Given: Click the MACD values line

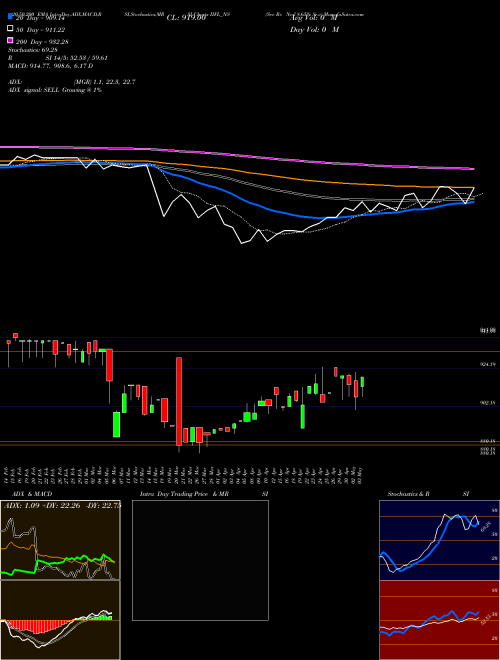Looking at the screenshot, I should (x=51, y=66).
